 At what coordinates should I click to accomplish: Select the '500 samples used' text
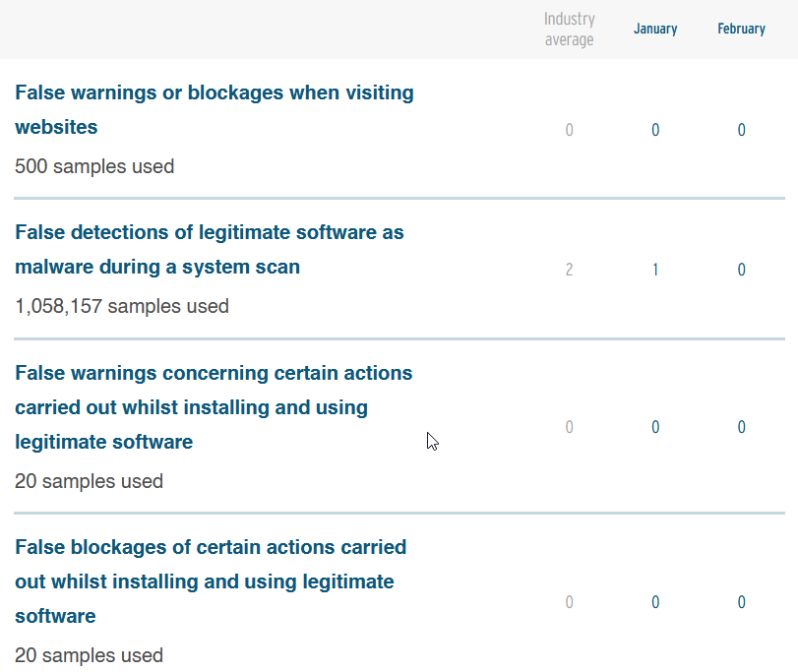pos(94,166)
